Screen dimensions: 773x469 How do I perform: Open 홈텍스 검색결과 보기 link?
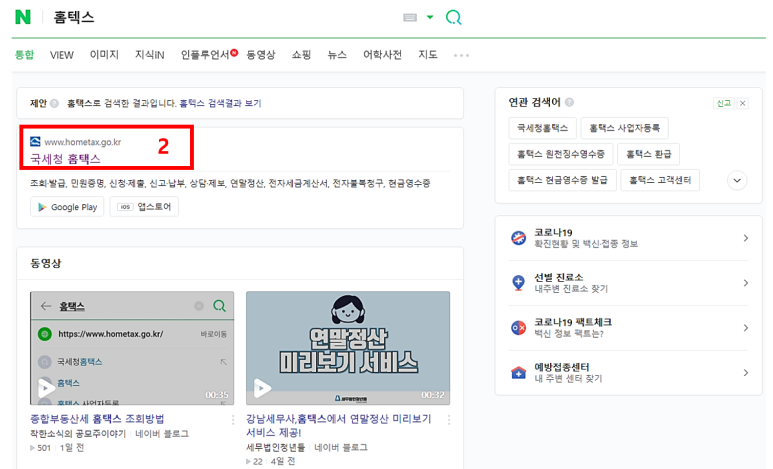(220, 103)
